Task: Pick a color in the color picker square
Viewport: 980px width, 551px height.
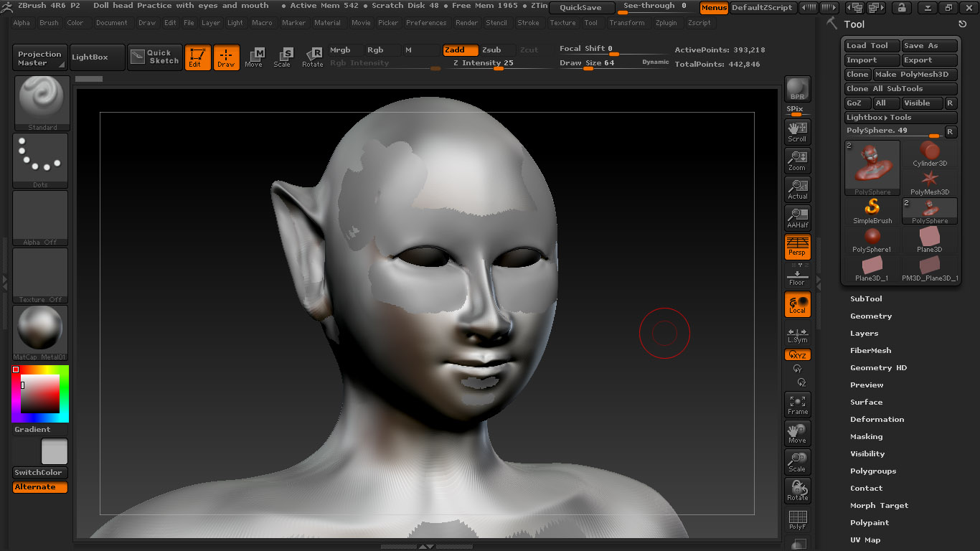Action: [x=40, y=394]
